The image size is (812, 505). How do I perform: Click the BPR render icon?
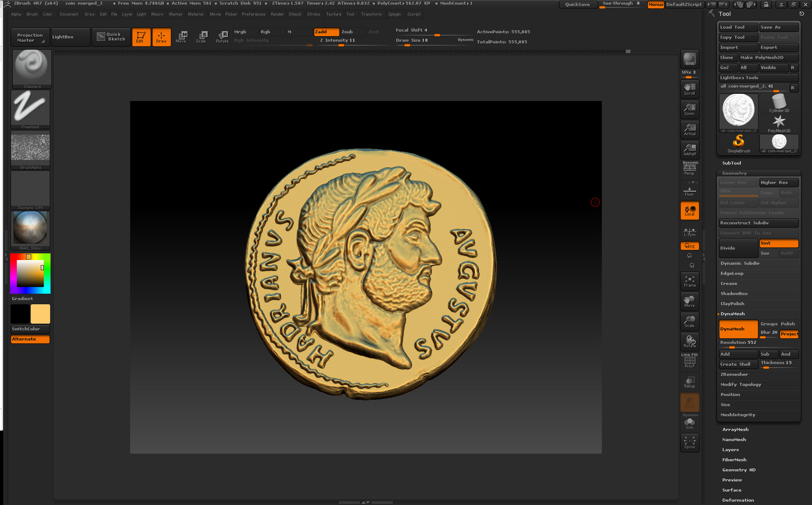click(x=689, y=60)
